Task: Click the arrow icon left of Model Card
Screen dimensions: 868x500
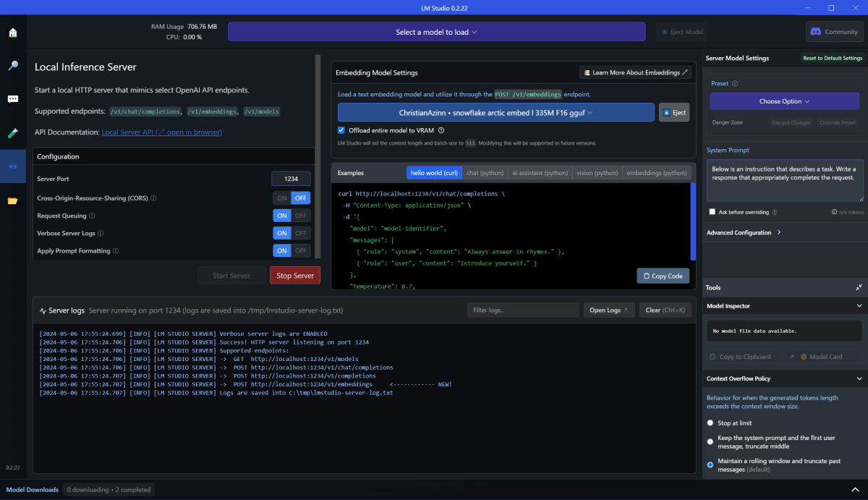Action: point(791,357)
